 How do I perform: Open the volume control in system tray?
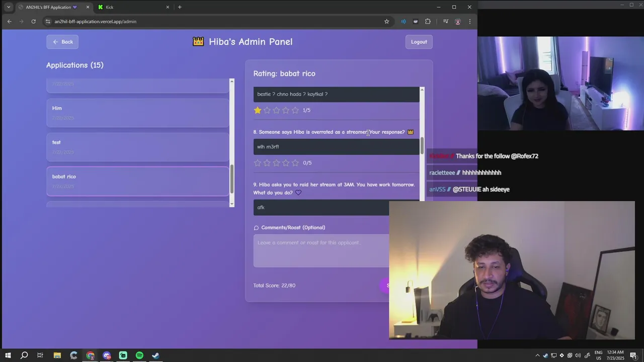click(578, 355)
